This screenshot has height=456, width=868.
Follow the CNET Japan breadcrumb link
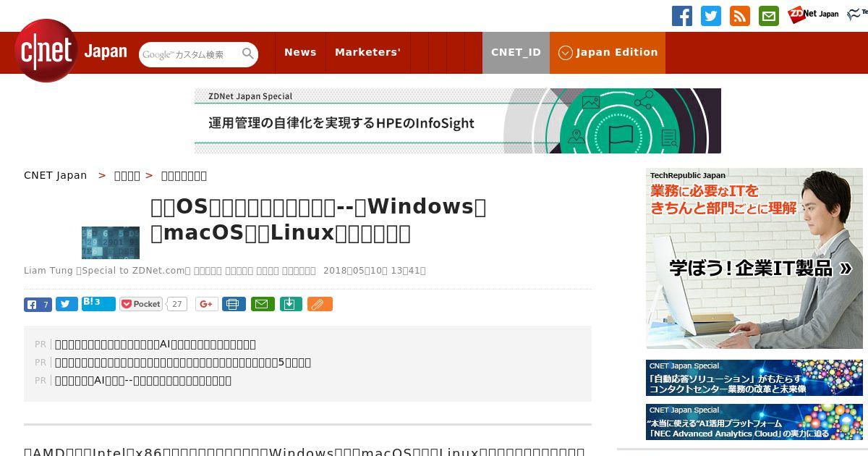point(56,175)
